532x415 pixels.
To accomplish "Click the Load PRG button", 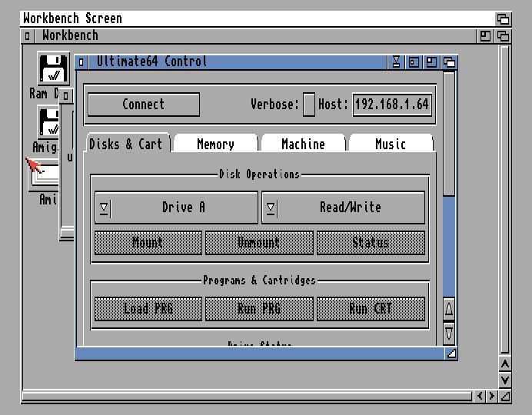I will coord(148,308).
